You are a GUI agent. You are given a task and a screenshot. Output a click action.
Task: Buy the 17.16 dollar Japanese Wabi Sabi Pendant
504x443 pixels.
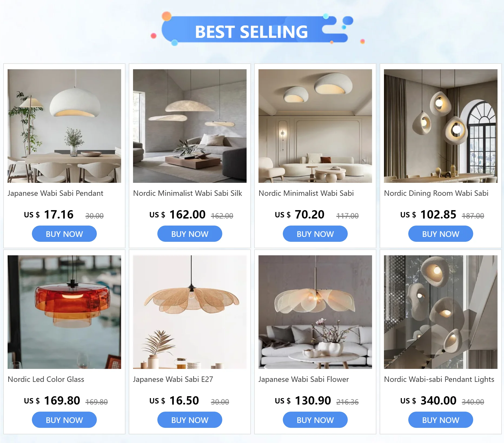click(64, 234)
